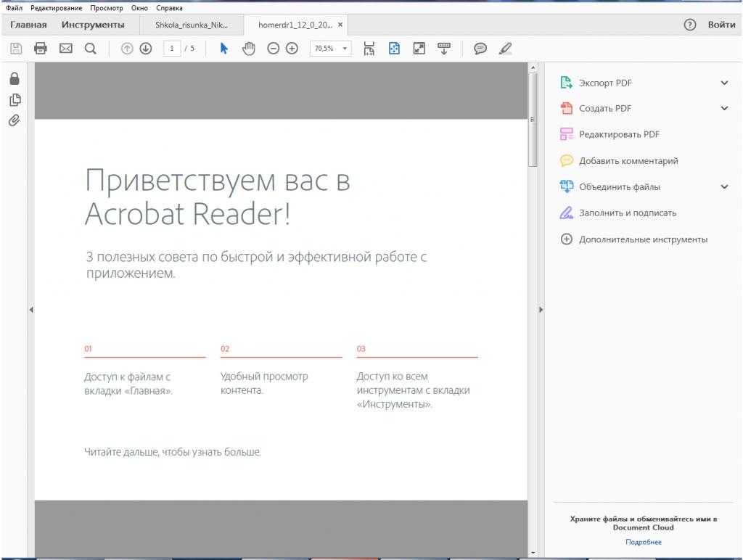Click the Print file icon

[x=41, y=49]
